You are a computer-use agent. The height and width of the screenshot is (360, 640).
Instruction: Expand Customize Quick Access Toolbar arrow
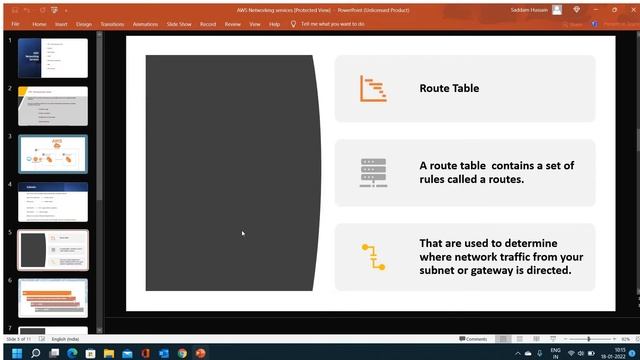tap(66, 11)
